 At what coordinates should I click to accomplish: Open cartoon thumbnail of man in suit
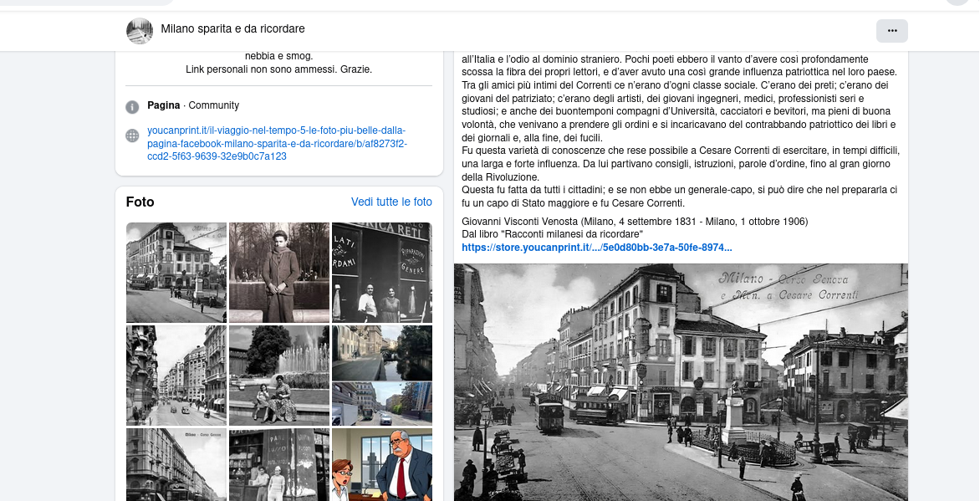[x=382, y=465]
